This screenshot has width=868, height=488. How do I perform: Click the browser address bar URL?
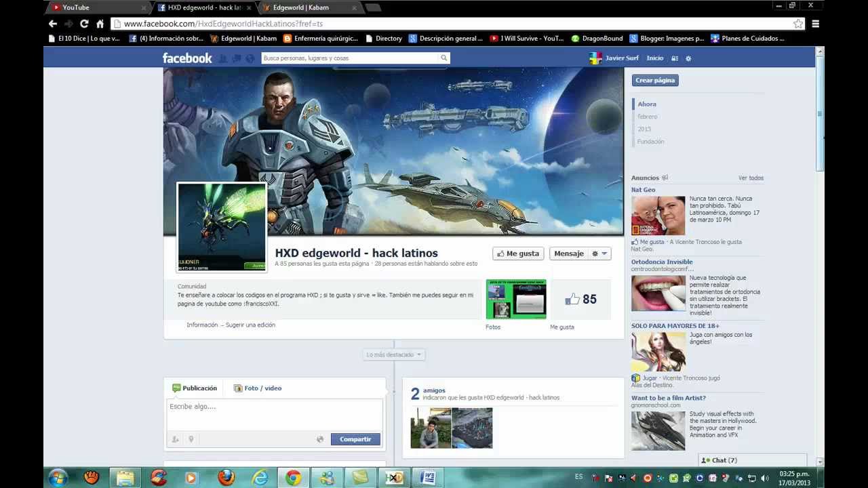(x=224, y=24)
